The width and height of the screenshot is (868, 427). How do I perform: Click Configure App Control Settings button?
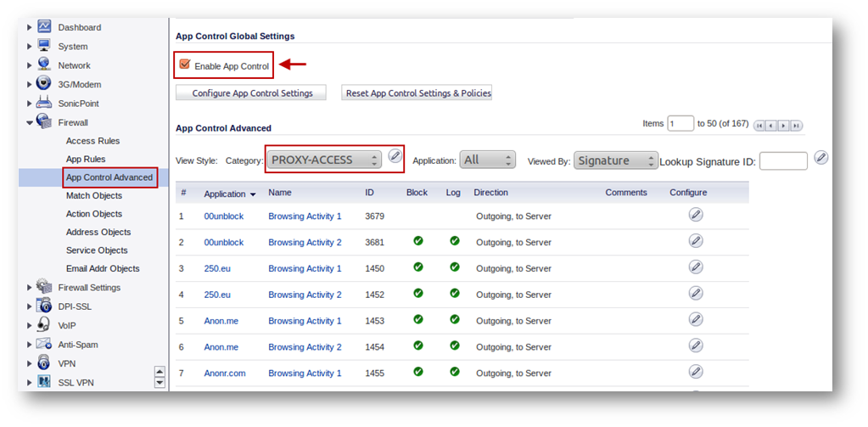point(251,93)
